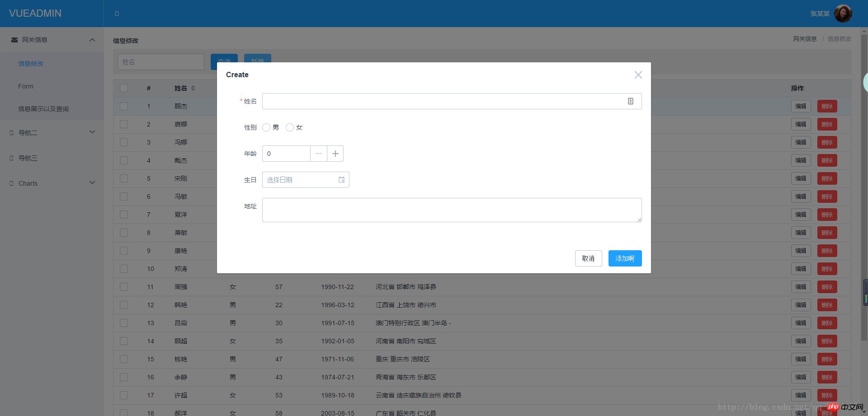Open the Form menu item
868x416 pixels.
26,86
